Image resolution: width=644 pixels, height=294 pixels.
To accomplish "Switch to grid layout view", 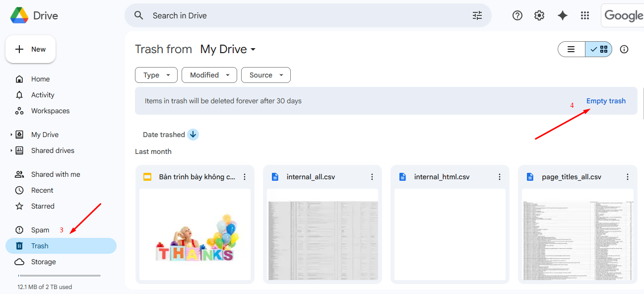I will [x=599, y=49].
